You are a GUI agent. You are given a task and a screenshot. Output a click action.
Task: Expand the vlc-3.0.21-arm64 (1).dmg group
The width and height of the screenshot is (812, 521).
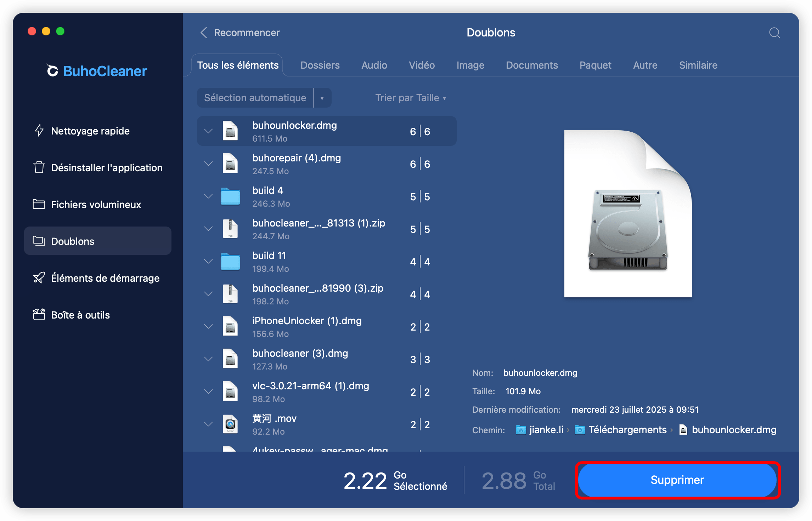tap(208, 391)
